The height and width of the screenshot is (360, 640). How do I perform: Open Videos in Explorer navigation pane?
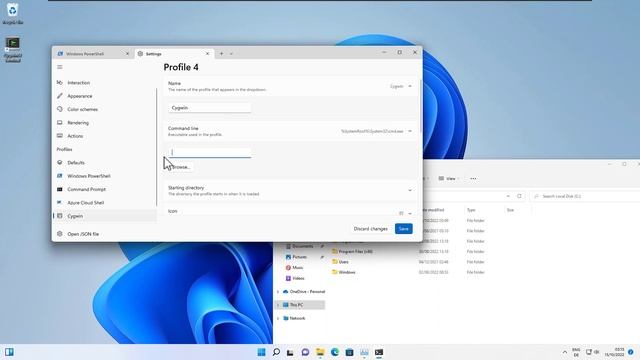click(298, 278)
